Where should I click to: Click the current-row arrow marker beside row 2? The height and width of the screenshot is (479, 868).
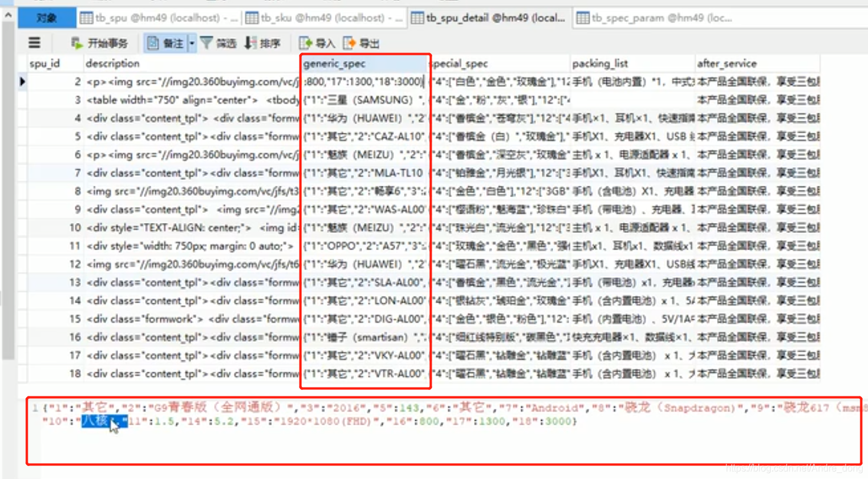(x=22, y=81)
